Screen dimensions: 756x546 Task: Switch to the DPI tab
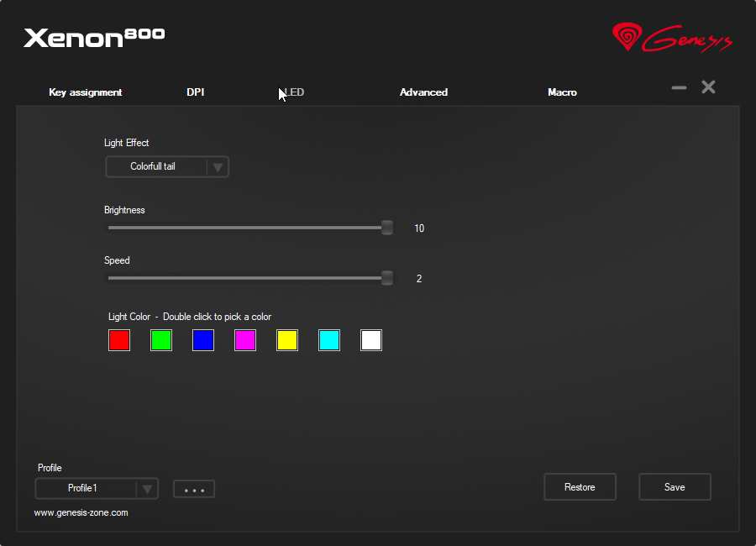coord(195,92)
